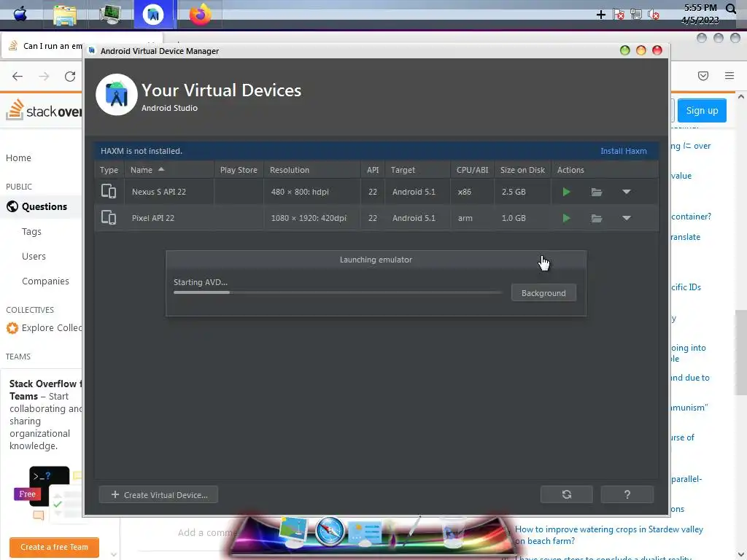Viewport: 747px width, 560px height.
Task: Open the Apple menu icon
Action: tap(20, 14)
